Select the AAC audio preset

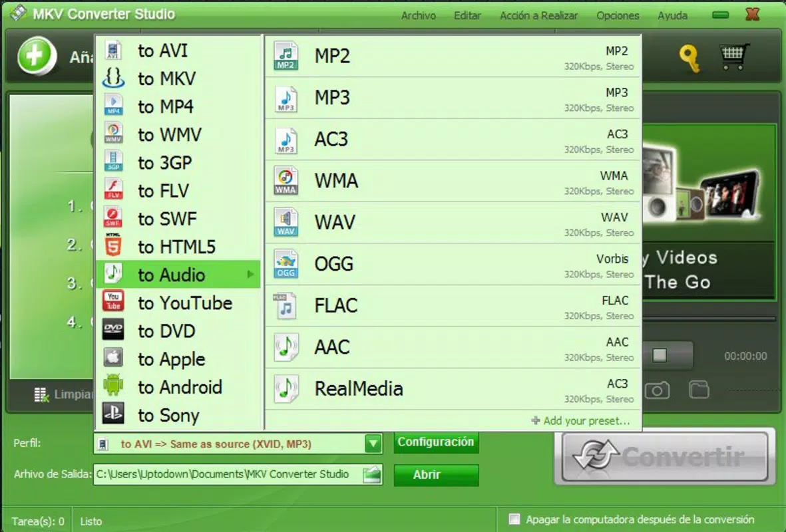tap(454, 348)
